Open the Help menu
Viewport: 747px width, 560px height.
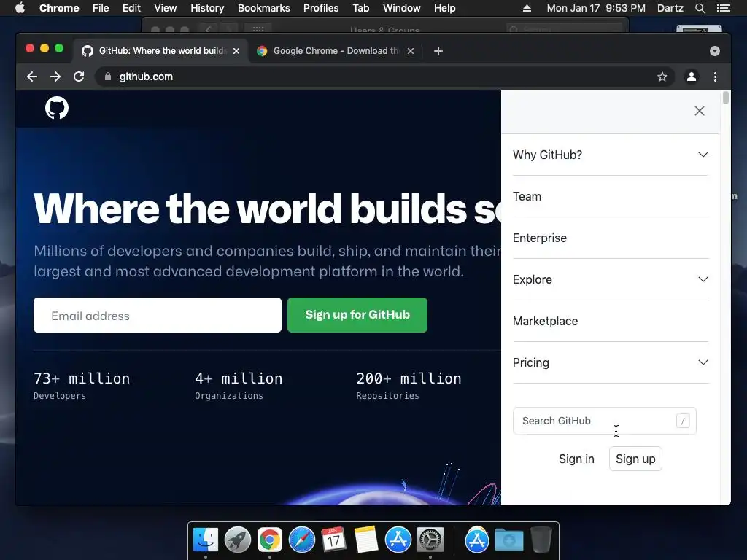[444, 8]
